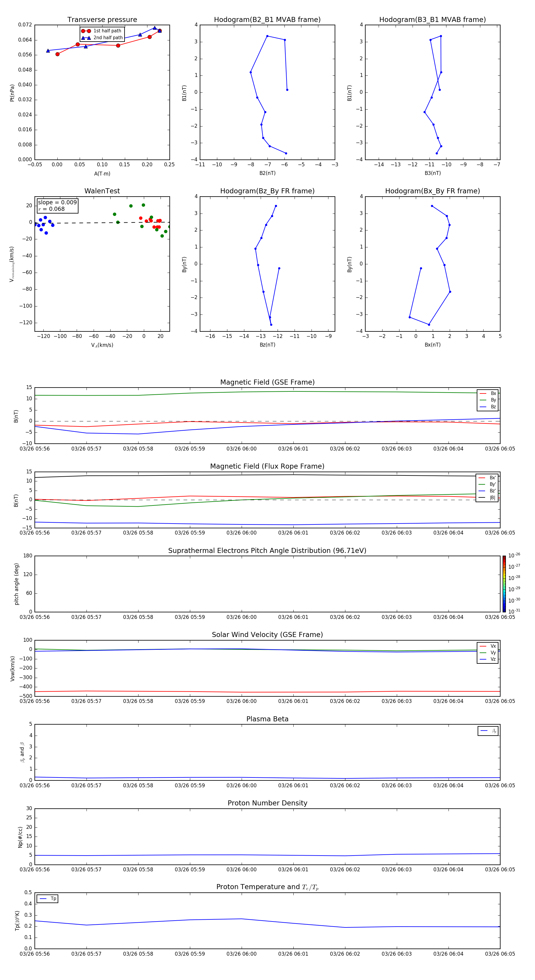Click the 'Hodogram(Bz_By FR frame)' title
Viewport: 535px width, 980px height.
pos(267,191)
